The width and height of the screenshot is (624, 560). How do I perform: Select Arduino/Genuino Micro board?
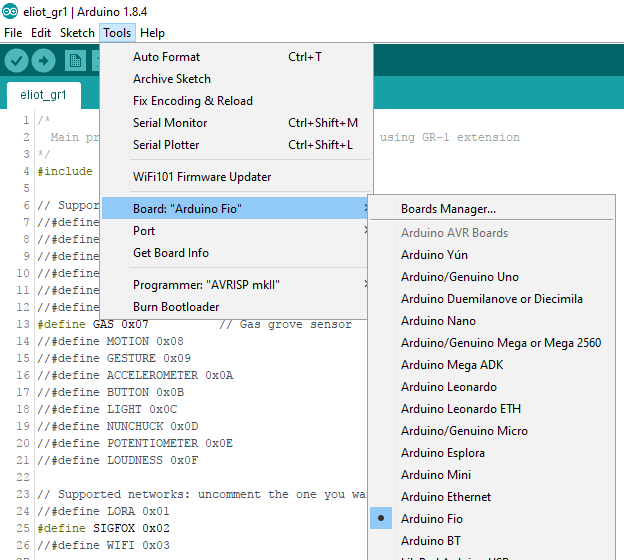point(491,431)
